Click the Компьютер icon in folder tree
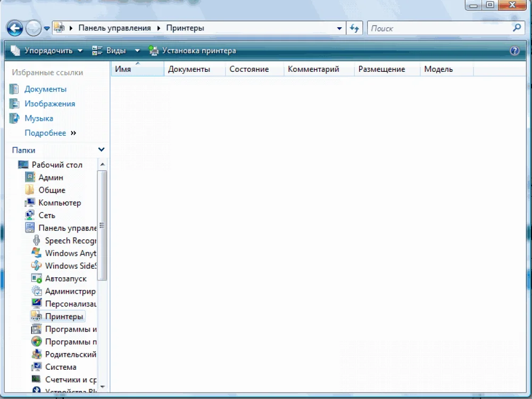The height and width of the screenshot is (399, 532). (30, 203)
